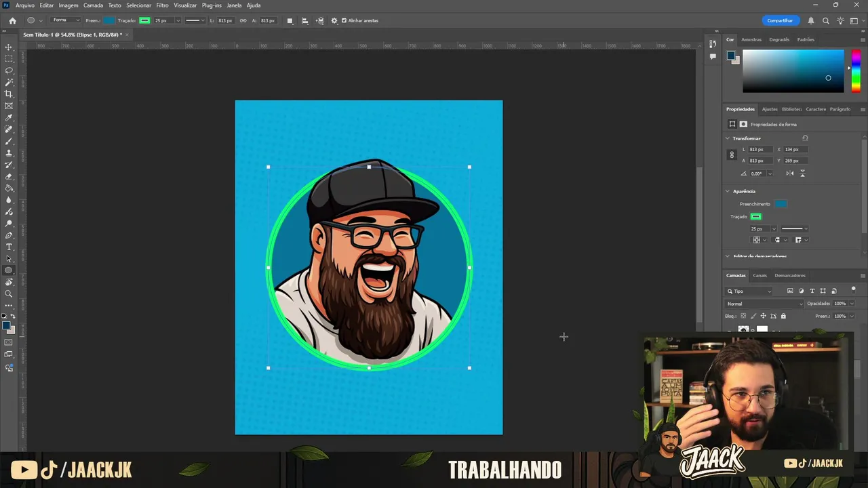The width and height of the screenshot is (868, 488).
Task: Select the Eraser tool
Action: [x=9, y=176]
